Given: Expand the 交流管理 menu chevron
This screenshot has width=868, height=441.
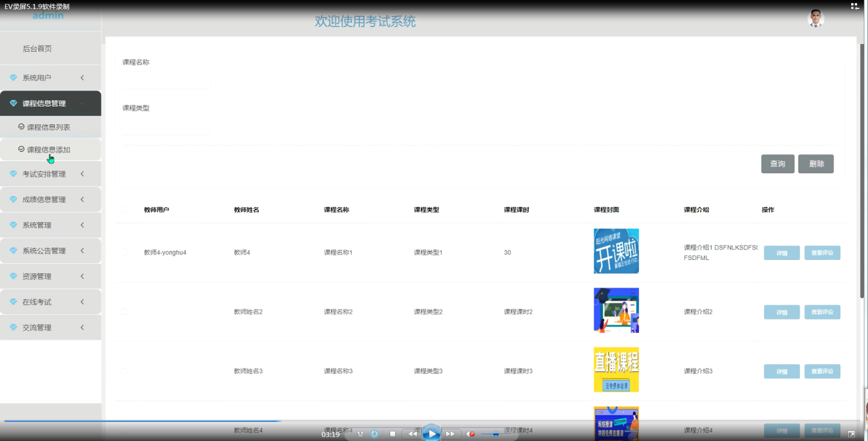Looking at the screenshot, I should point(82,328).
